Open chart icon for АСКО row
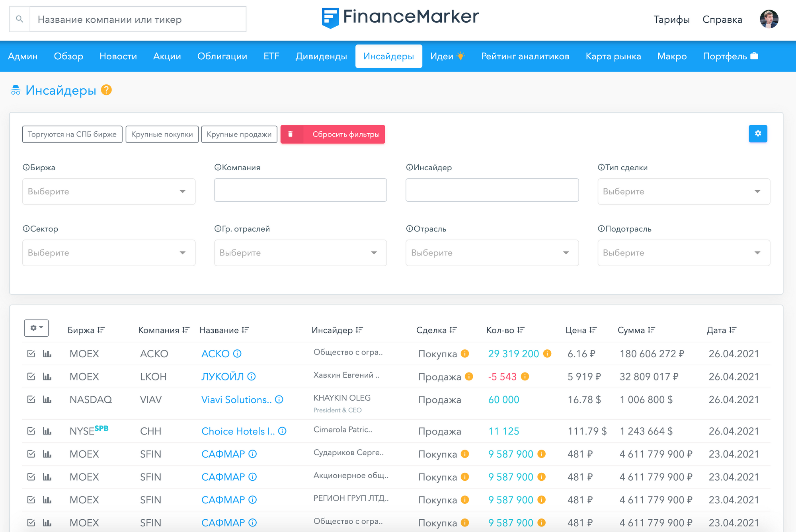 coord(47,354)
